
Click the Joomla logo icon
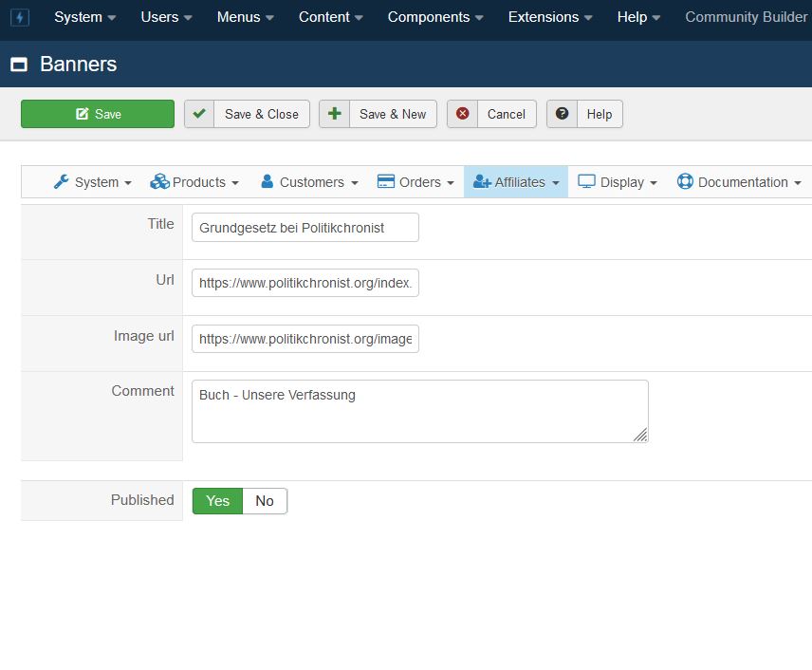coord(19,18)
